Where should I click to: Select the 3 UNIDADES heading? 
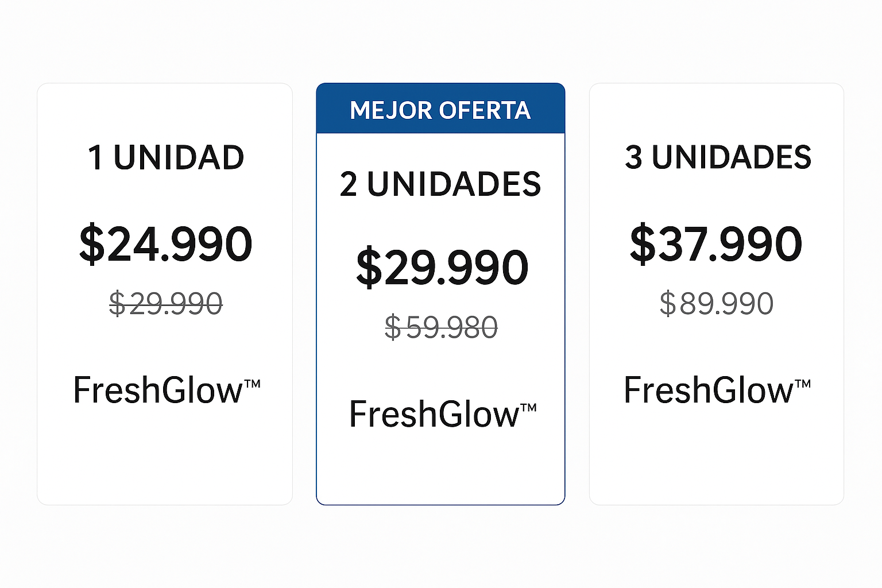pos(718,157)
